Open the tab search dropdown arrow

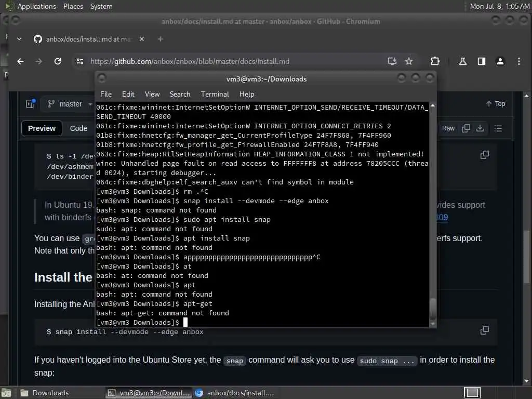pos(19,39)
